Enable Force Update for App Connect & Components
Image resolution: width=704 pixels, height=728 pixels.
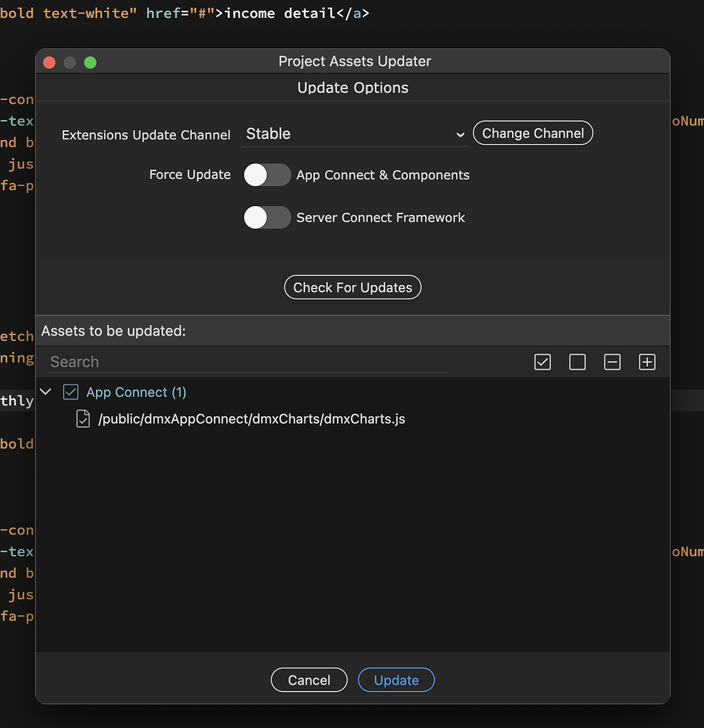click(267, 175)
